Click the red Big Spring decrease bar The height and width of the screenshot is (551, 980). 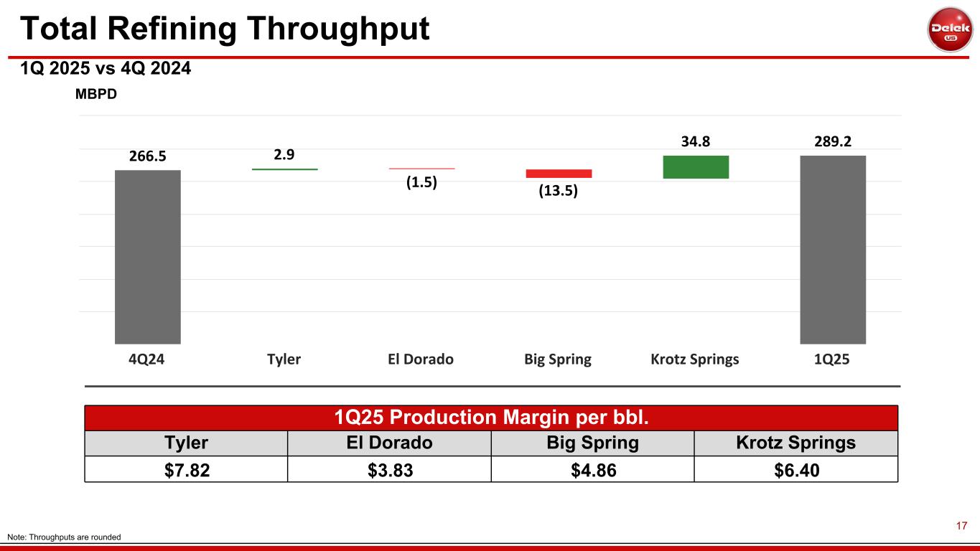pos(559,174)
